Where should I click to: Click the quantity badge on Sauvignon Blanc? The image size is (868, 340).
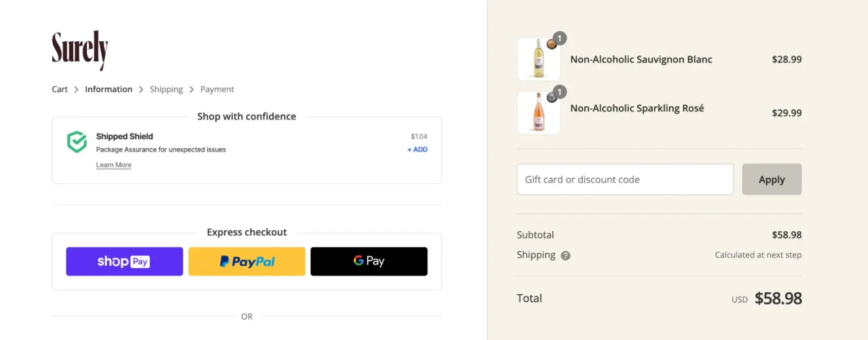pos(559,39)
